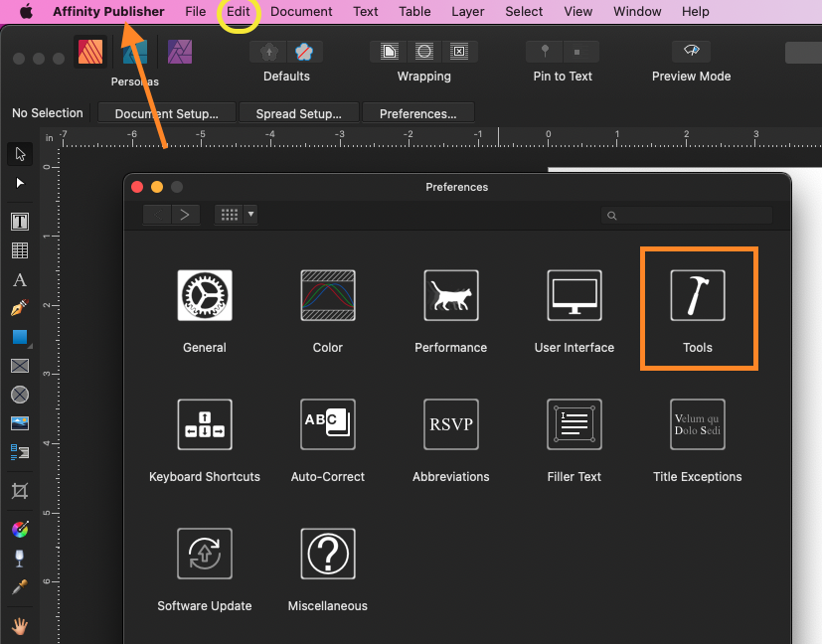Select the Node tool
This screenshot has height=644, width=822.
[x=20, y=183]
